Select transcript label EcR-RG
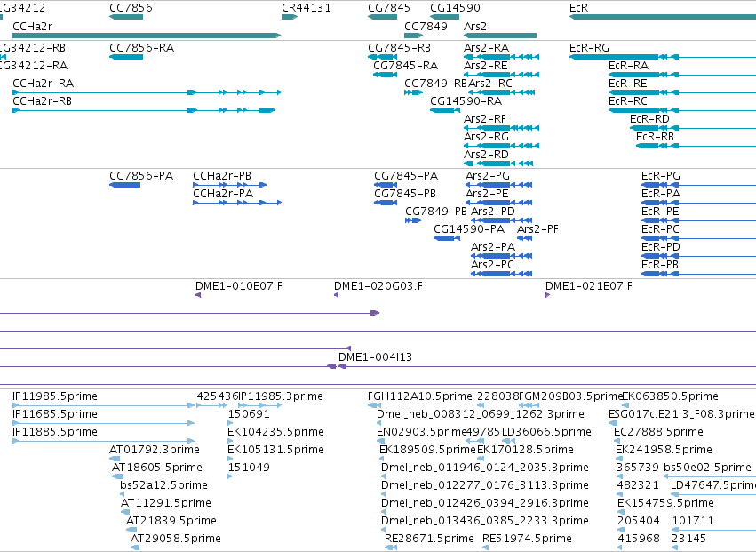 click(x=589, y=48)
